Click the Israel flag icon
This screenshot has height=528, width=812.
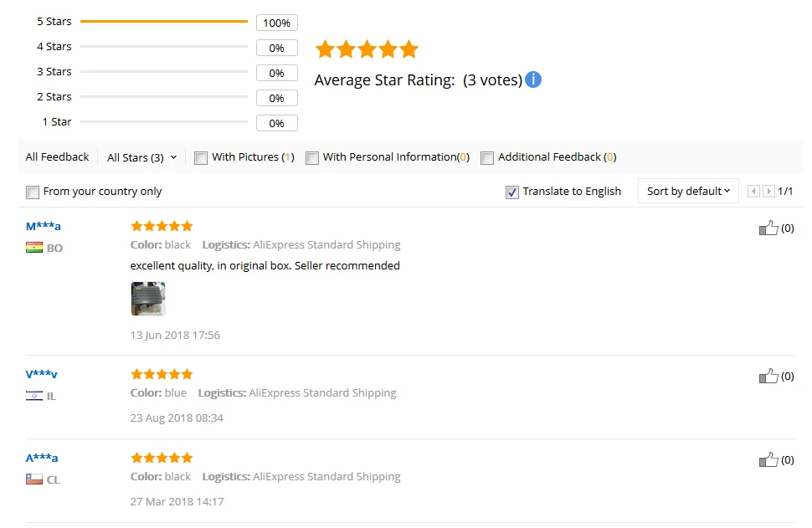(34, 396)
